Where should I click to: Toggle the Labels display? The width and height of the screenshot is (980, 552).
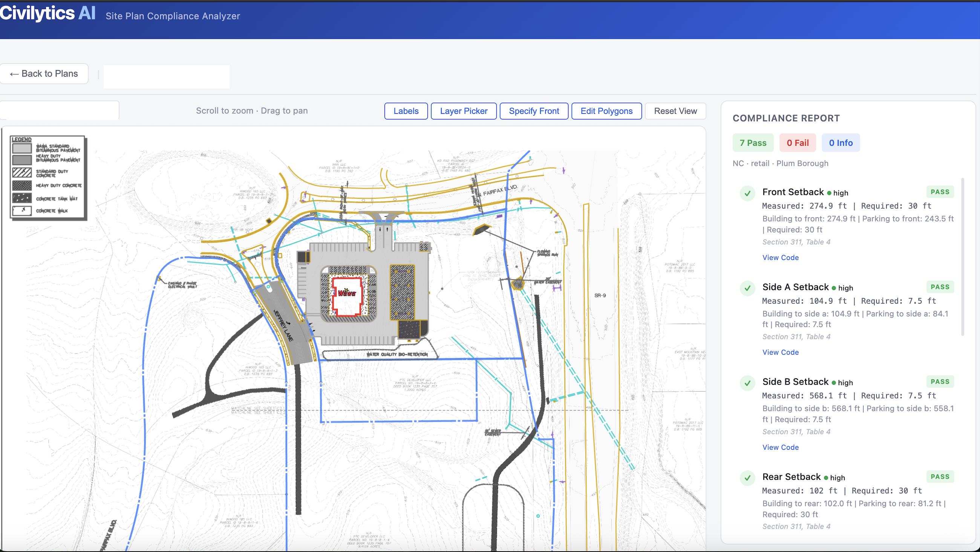coord(406,111)
